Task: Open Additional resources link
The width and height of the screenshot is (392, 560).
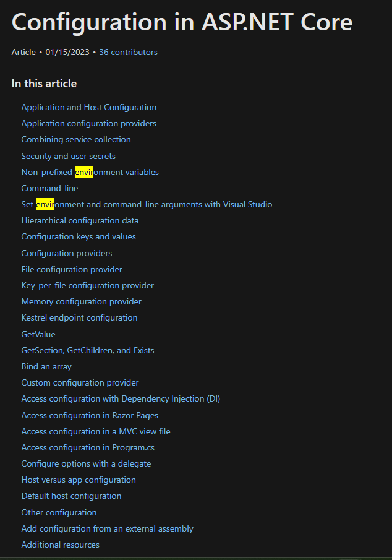Action: pos(60,545)
